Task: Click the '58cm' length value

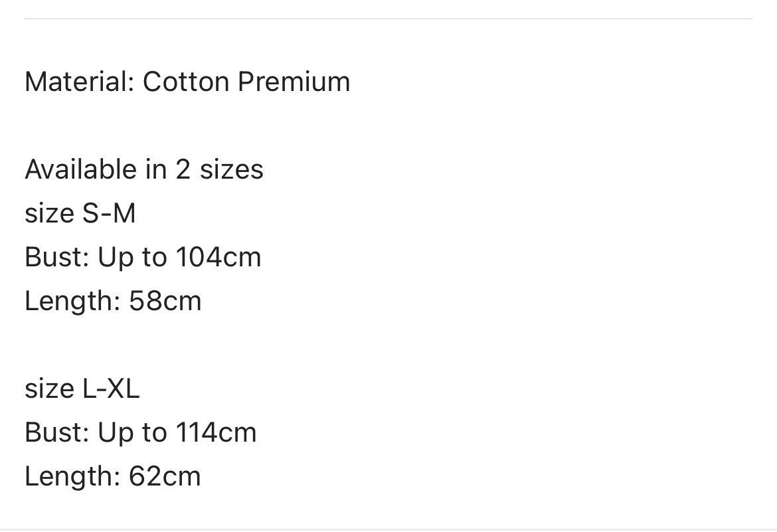Action: (165, 301)
